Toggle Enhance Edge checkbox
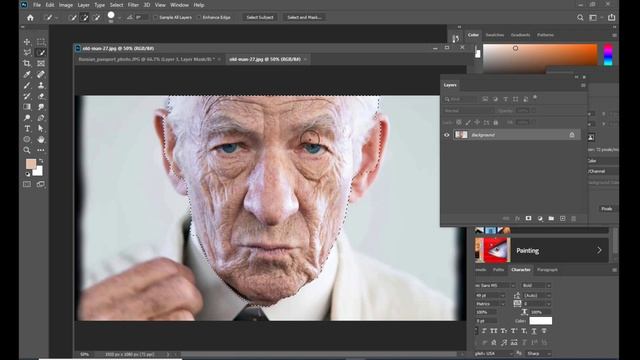Viewport: 640px width, 360px height. tap(199, 18)
